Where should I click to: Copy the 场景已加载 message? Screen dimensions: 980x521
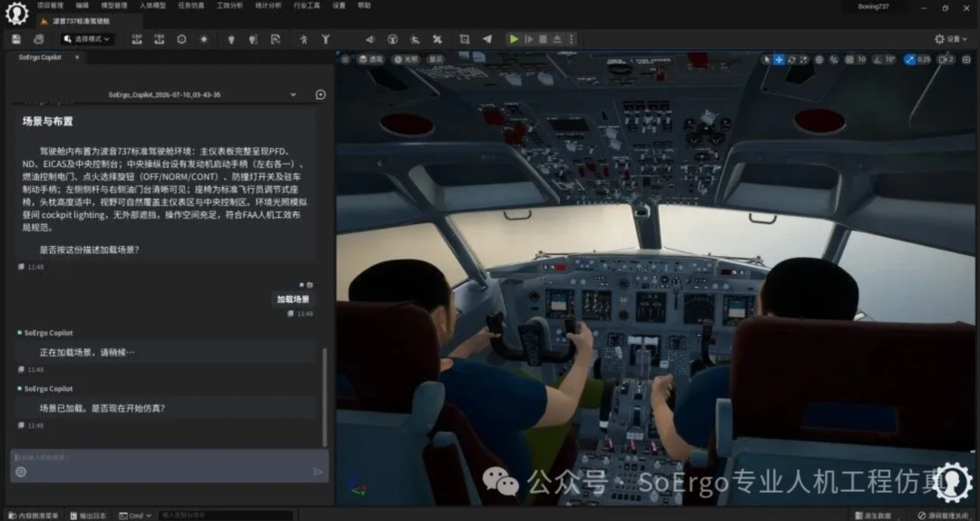(x=21, y=426)
